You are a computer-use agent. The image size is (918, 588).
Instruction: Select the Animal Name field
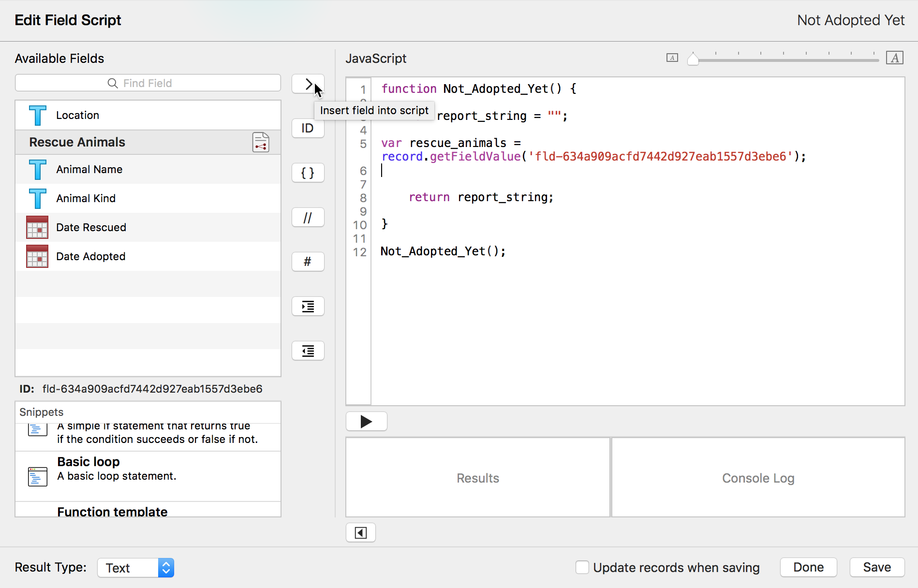click(x=148, y=169)
